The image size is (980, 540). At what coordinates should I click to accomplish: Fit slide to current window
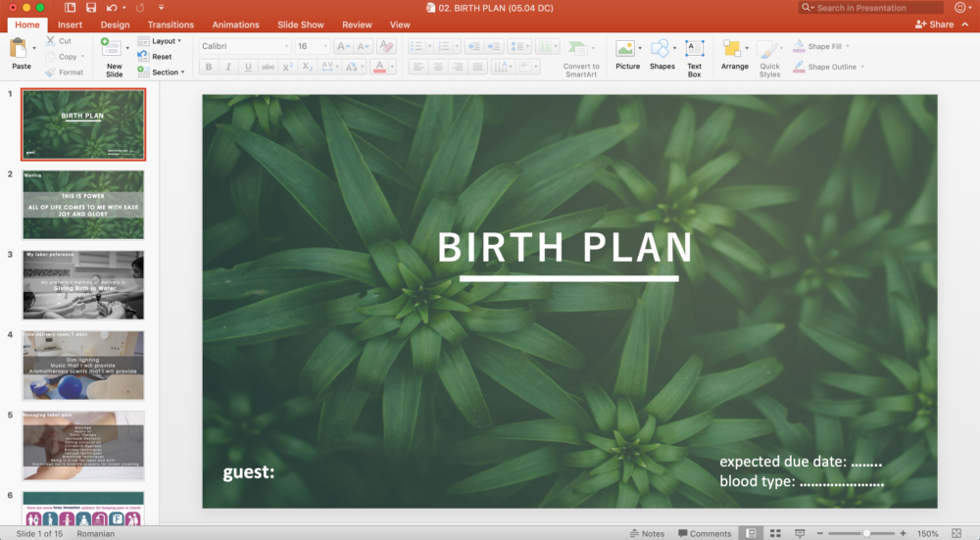point(955,533)
